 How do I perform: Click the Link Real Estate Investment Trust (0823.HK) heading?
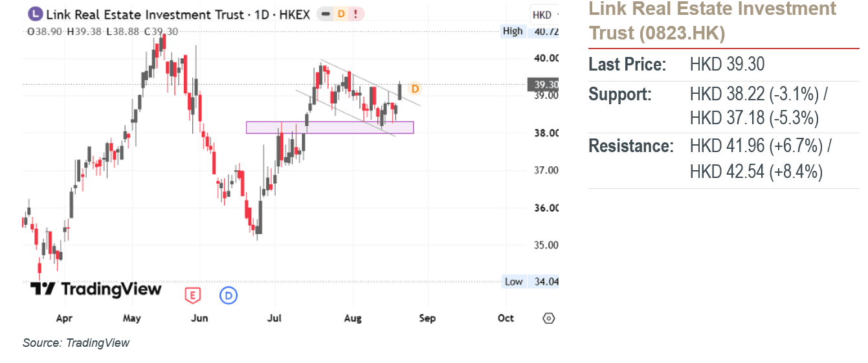pyautogui.click(x=713, y=20)
